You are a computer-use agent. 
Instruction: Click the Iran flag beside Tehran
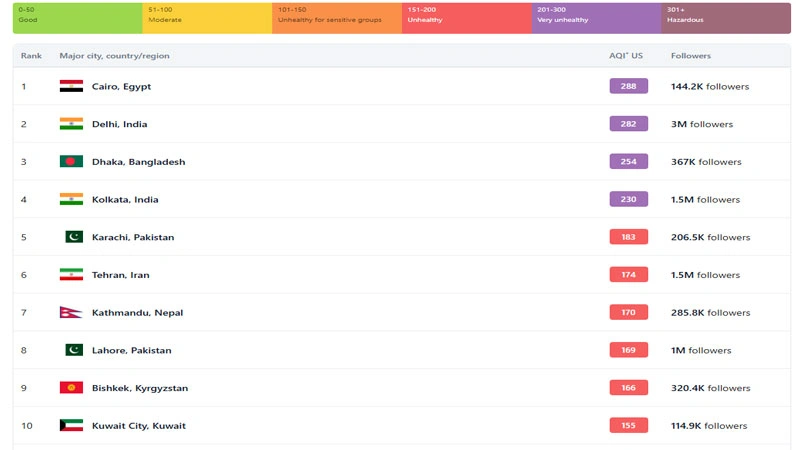[x=71, y=275]
